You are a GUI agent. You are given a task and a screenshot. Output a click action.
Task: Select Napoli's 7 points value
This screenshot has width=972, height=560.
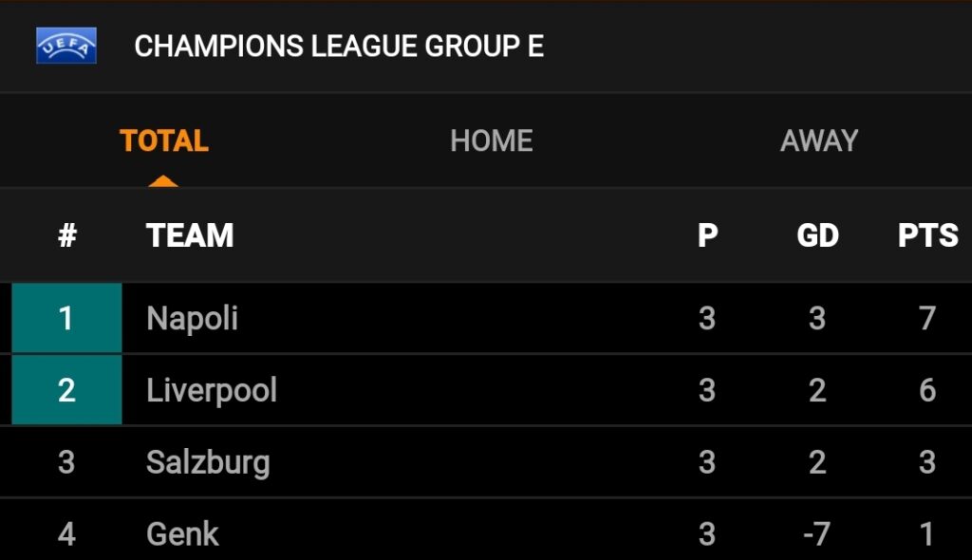click(927, 318)
